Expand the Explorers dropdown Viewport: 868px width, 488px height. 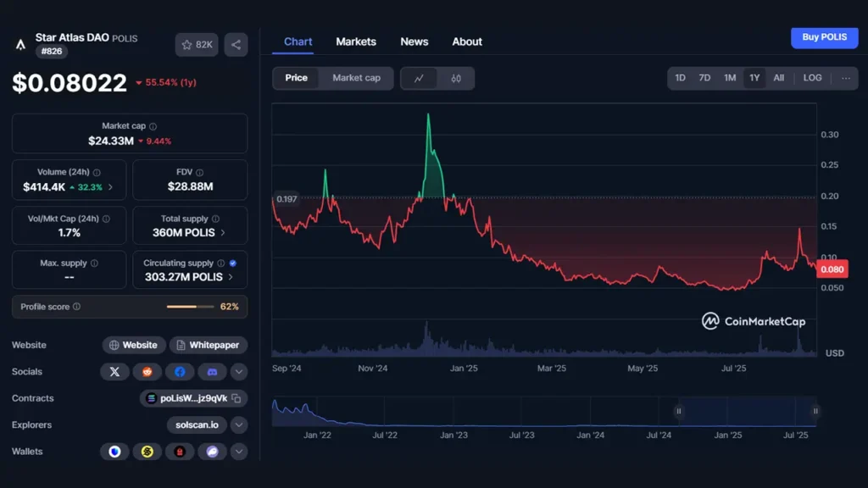coord(238,425)
